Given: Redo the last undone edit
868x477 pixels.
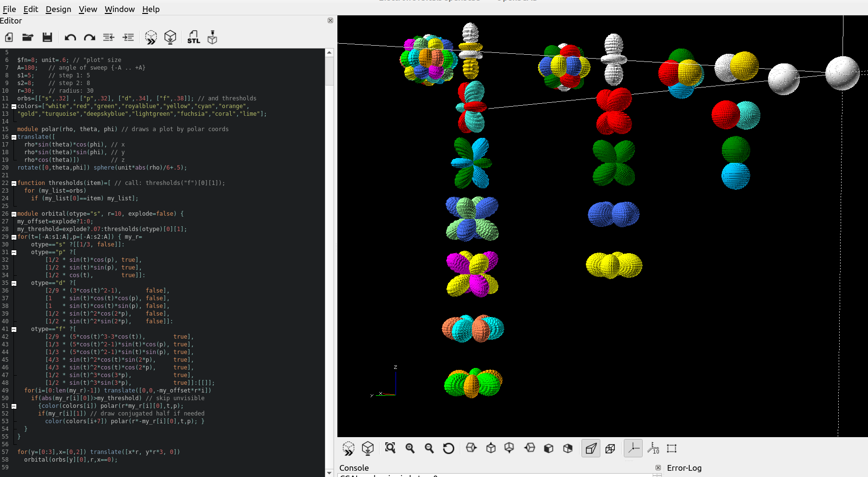Looking at the screenshot, I should [x=89, y=37].
